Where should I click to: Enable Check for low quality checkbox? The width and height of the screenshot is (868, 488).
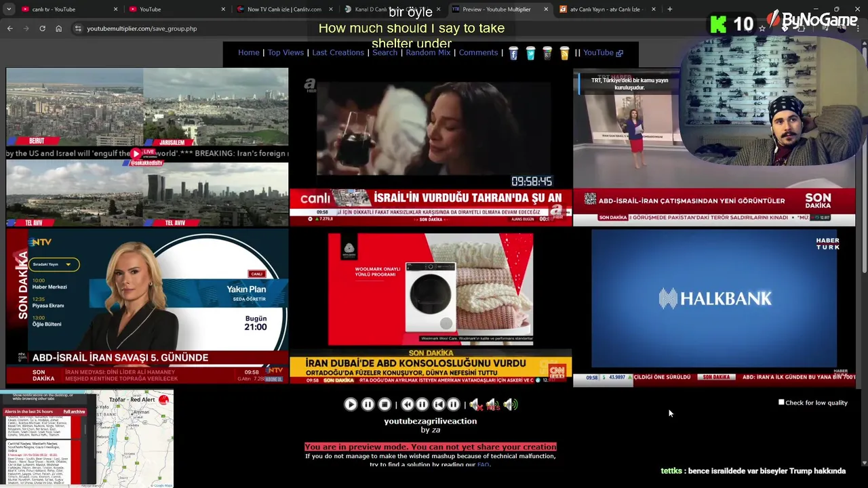point(781,403)
